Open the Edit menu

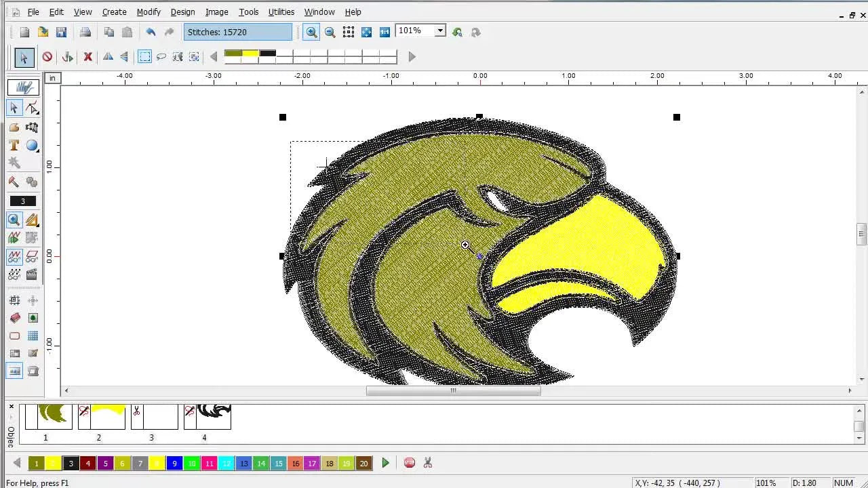[x=56, y=12]
